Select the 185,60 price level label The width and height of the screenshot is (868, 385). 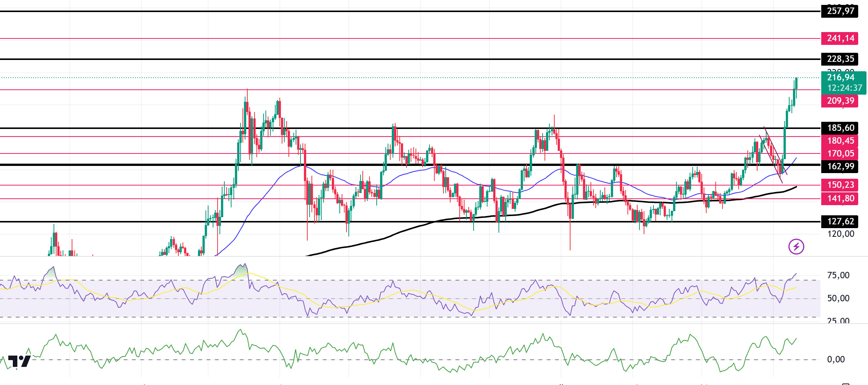click(x=840, y=128)
